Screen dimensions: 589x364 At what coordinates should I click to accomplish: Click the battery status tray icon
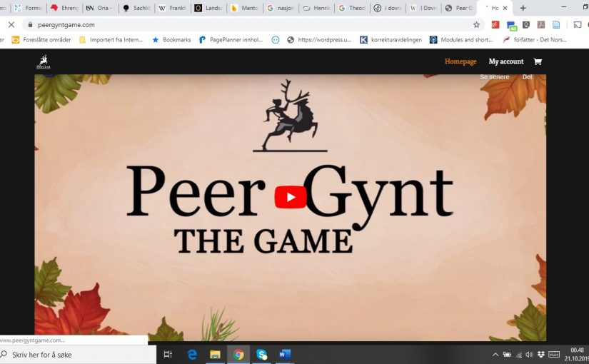[x=507, y=354]
